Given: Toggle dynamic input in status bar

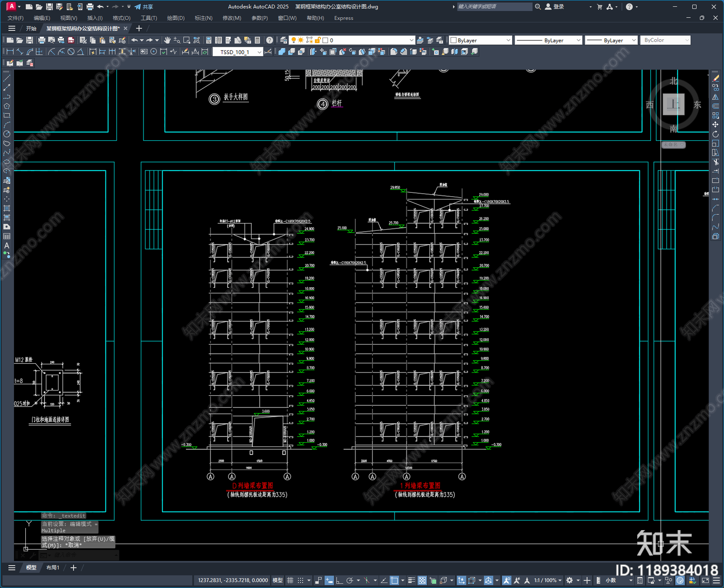Looking at the screenshot, I should [x=329, y=580].
